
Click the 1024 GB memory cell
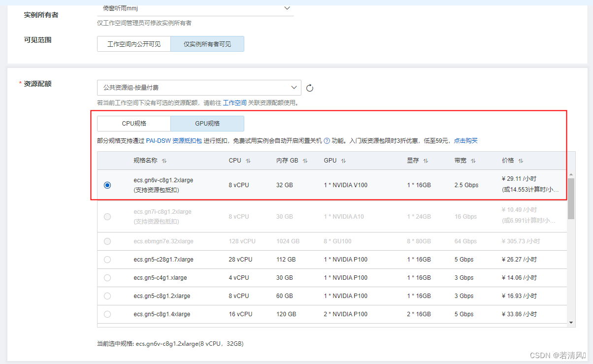pos(288,241)
